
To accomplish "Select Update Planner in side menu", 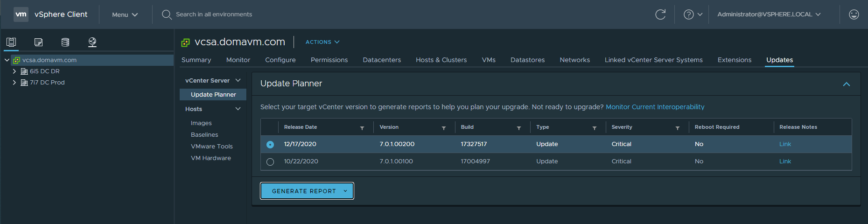I will point(213,94).
